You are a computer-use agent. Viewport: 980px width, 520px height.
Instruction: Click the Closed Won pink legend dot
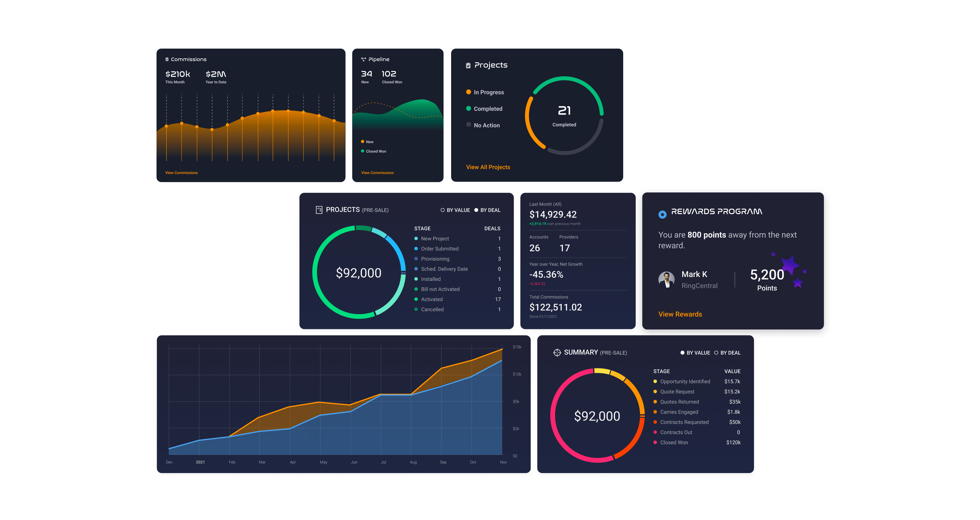(655, 442)
